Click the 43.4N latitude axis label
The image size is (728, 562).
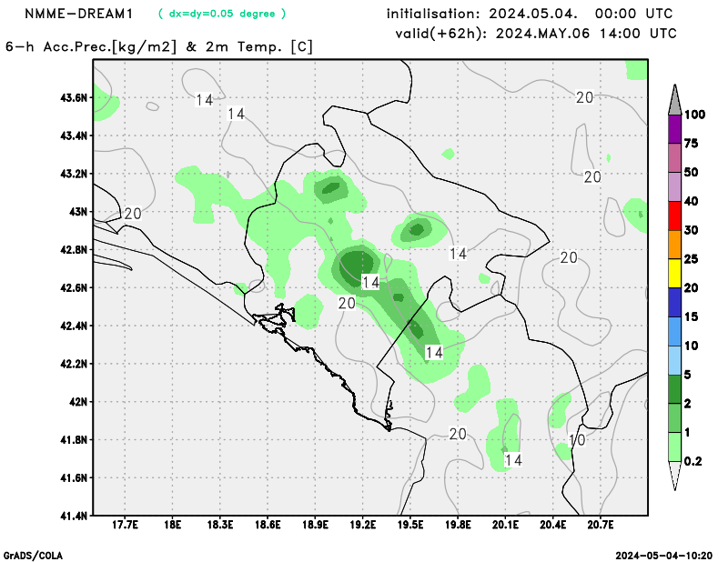pyautogui.click(x=74, y=136)
